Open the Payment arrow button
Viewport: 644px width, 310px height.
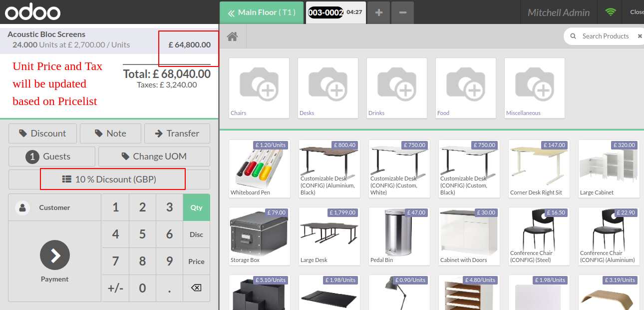pos(55,255)
